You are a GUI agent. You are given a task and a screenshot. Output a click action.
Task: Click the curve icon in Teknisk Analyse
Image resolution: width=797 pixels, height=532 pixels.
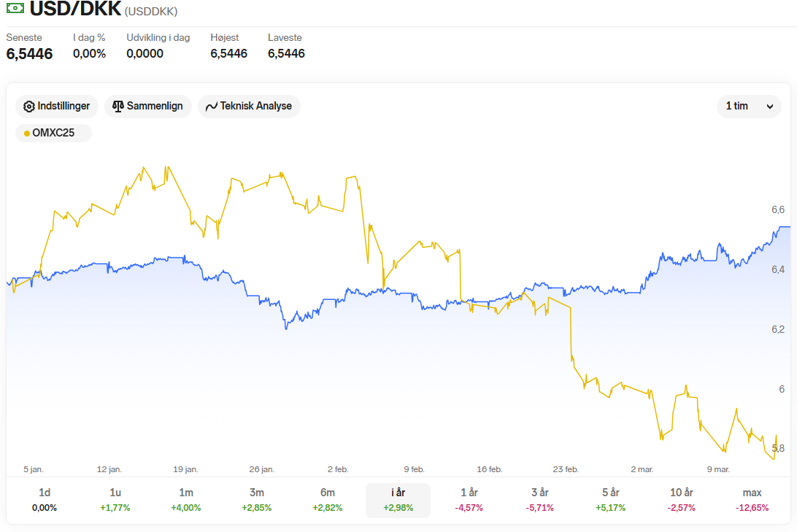pos(212,107)
